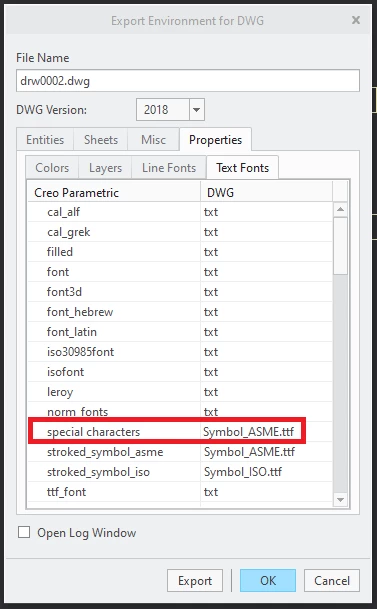
Task: Click the scroll down arrow in font list
Action: (341, 499)
